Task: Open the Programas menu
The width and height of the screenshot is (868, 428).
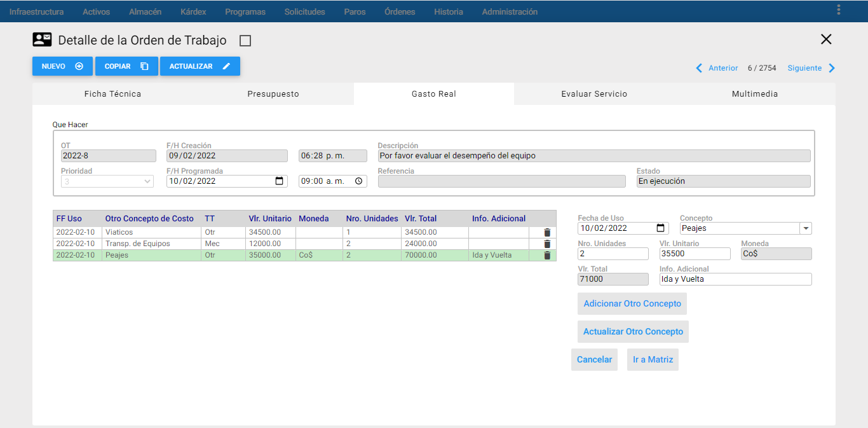Action: tap(245, 11)
